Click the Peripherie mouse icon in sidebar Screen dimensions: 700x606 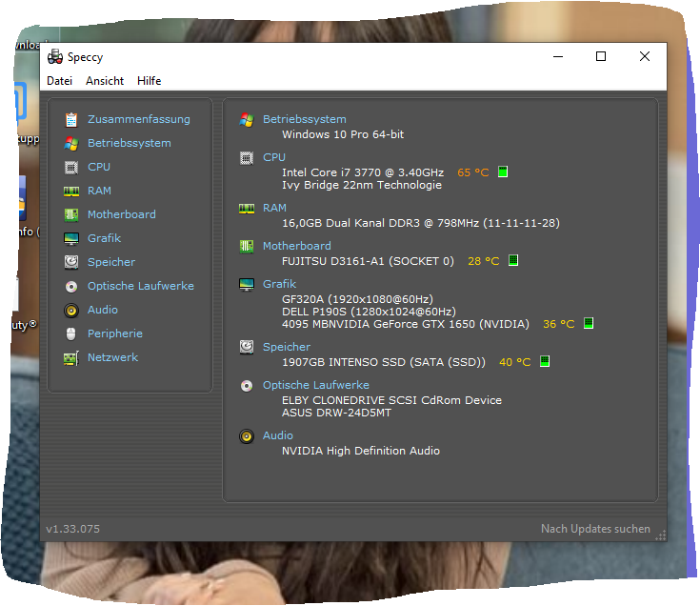71,333
